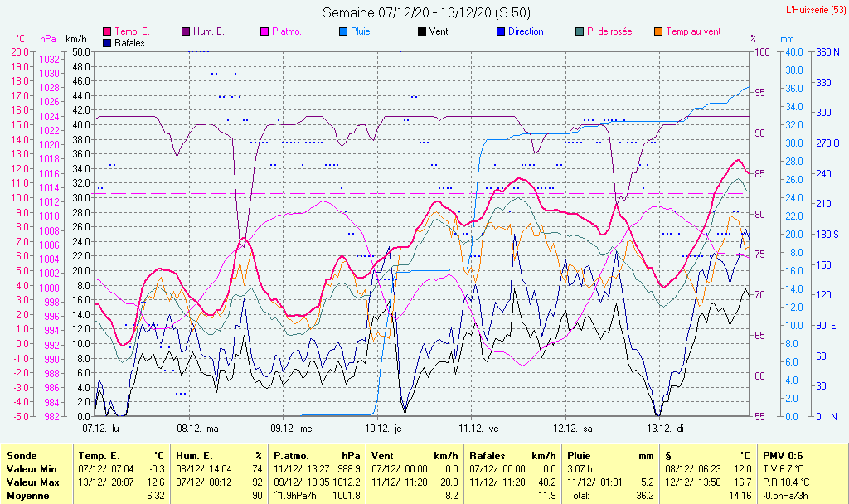Click the '1032' hPa axis tick

pyautogui.click(x=49, y=60)
